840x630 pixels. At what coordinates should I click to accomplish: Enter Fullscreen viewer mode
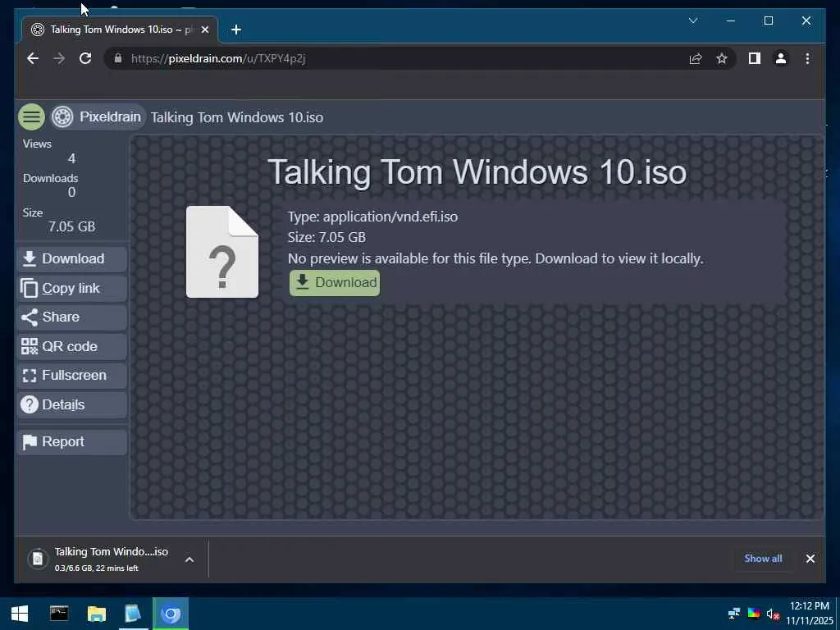(x=72, y=375)
